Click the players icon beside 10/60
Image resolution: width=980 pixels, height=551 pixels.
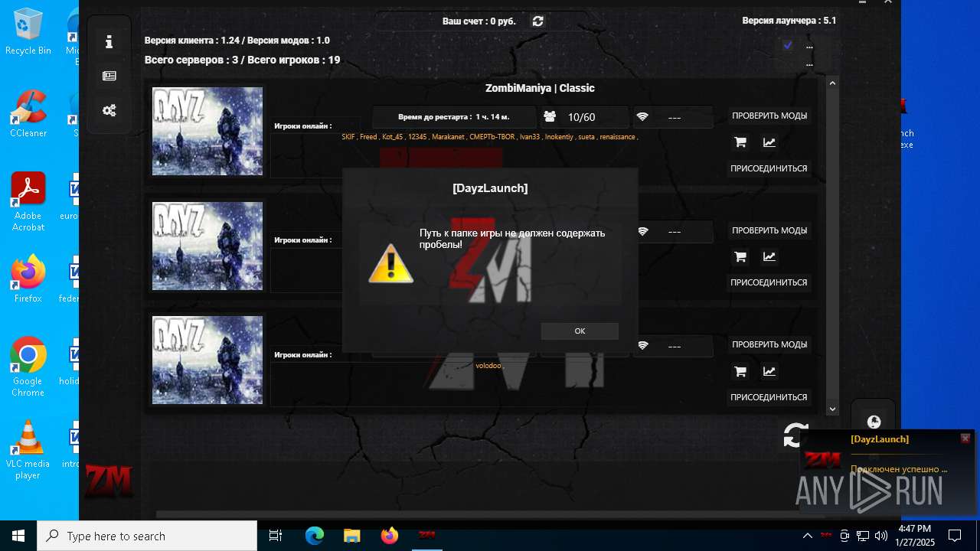tap(550, 116)
